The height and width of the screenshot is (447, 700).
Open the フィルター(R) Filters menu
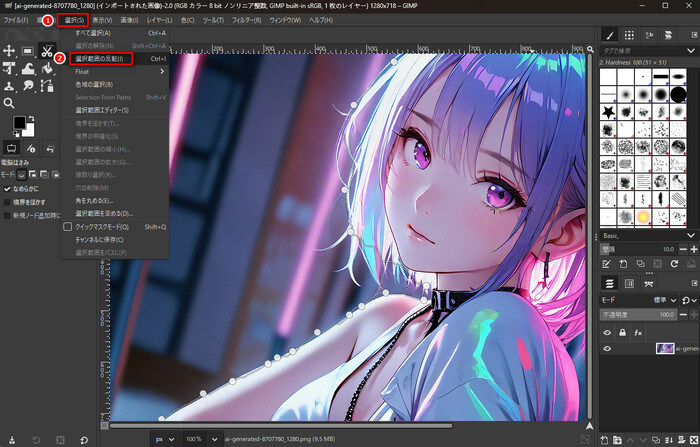[x=246, y=21]
